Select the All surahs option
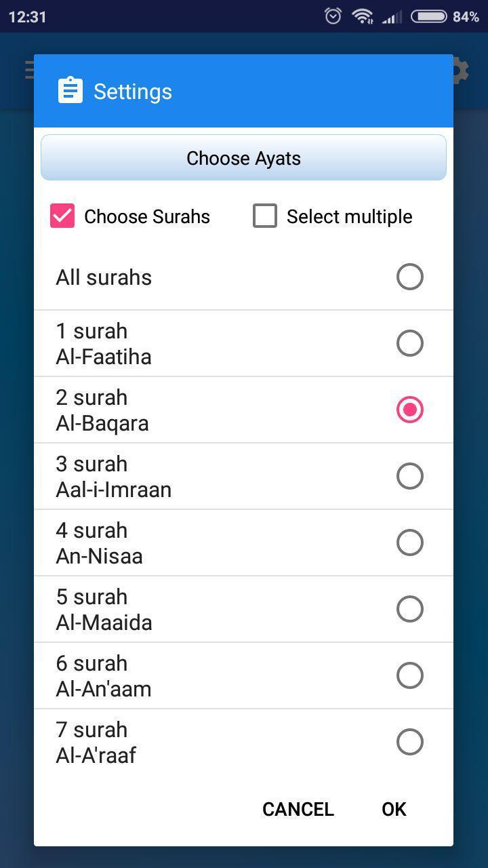488x868 pixels. pos(409,277)
